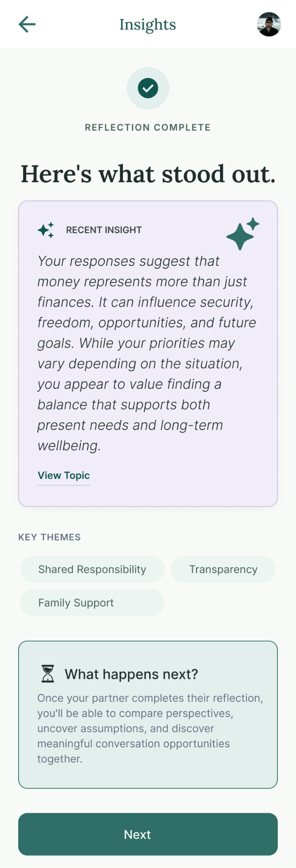Click the Key Themes section label
This screenshot has height=868, width=296.
(50, 537)
